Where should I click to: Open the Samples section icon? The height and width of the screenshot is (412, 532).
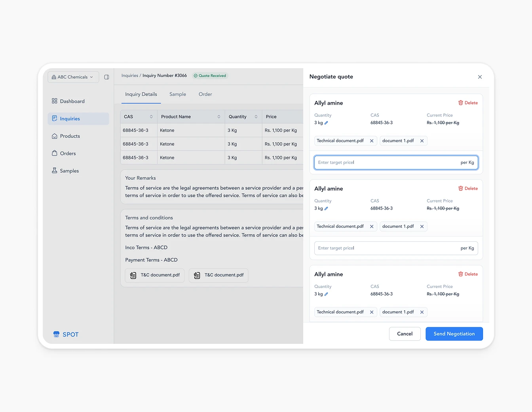54,171
